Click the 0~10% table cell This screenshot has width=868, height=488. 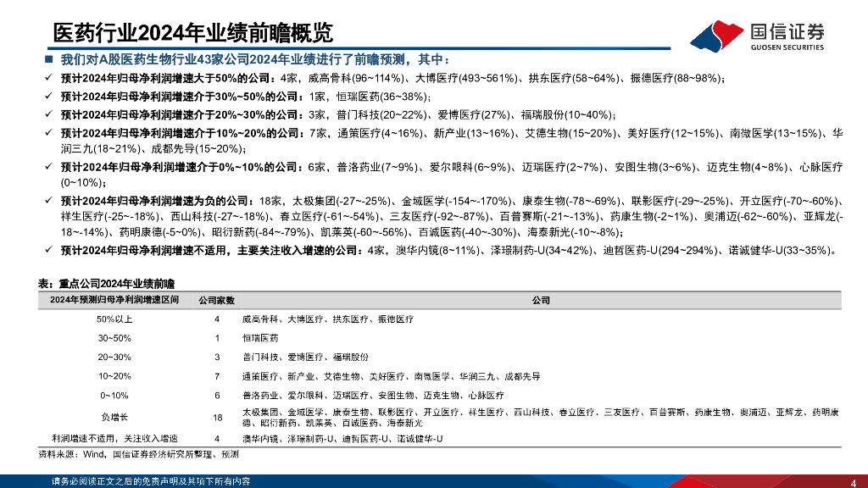(114, 396)
